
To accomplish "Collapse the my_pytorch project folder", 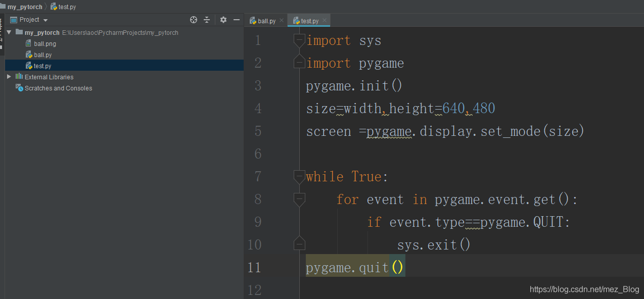I will 9,32.
